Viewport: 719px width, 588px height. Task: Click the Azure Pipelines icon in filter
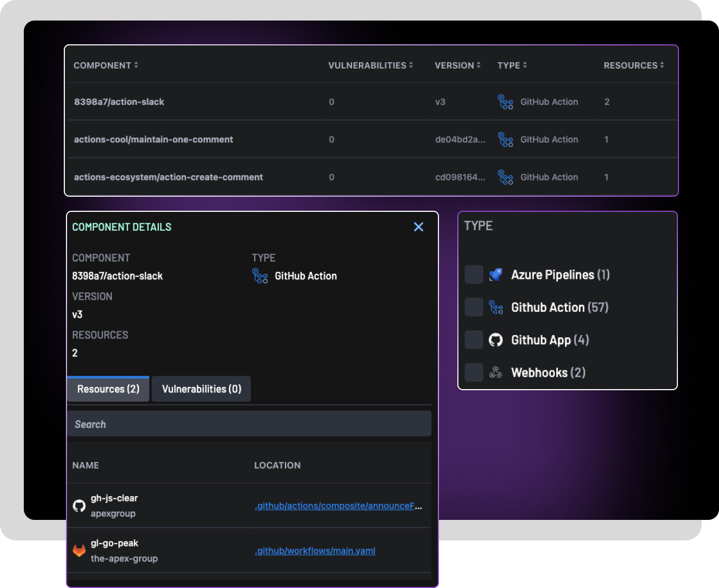(x=496, y=275)
